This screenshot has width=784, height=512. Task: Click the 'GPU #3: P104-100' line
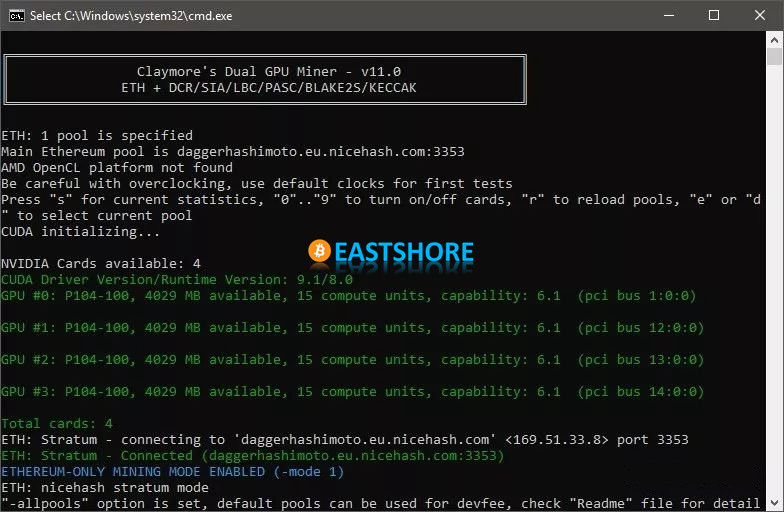click(352, 392)
